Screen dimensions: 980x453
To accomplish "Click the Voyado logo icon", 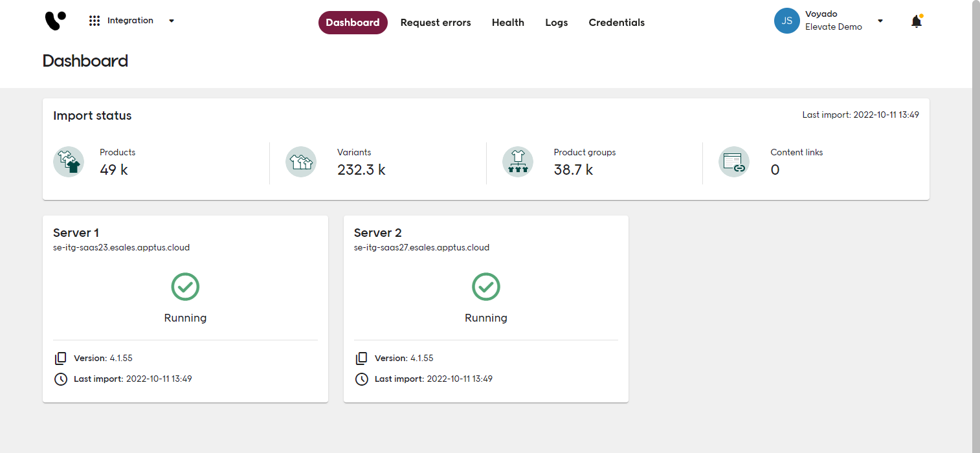I will point(56,21).
